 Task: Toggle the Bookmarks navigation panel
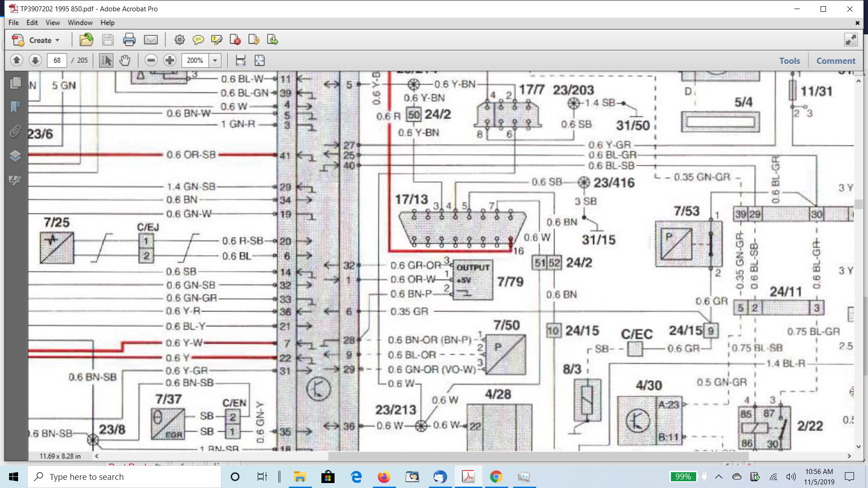(15, 107)
